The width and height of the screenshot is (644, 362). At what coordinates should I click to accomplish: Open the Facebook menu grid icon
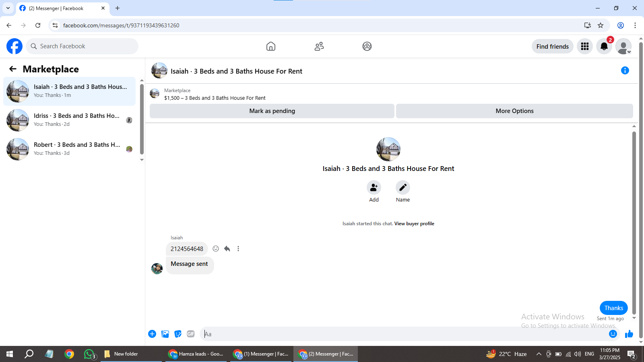coord(585,47)
